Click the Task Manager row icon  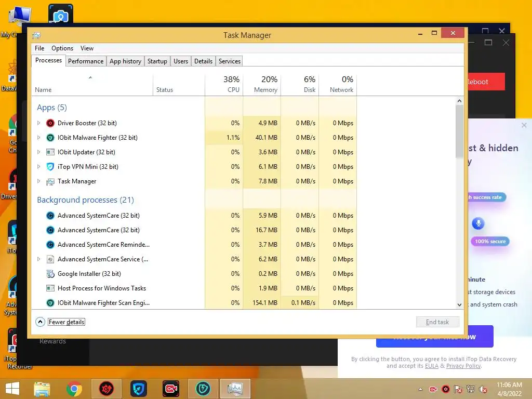[50, 181]
